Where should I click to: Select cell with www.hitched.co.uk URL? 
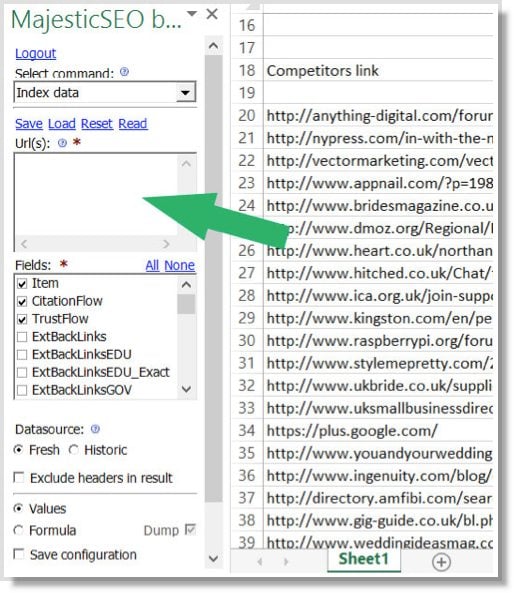pyautogui.click(x=378, y=273)
